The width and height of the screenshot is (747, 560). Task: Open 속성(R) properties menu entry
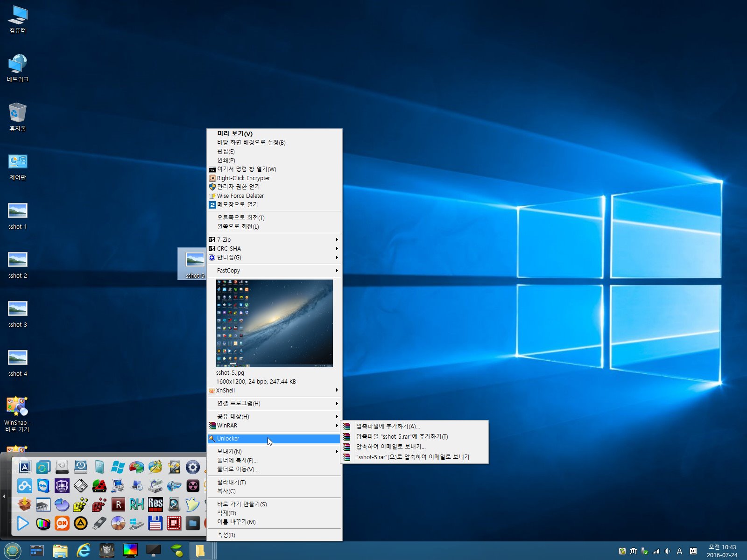tap(274, 535)
